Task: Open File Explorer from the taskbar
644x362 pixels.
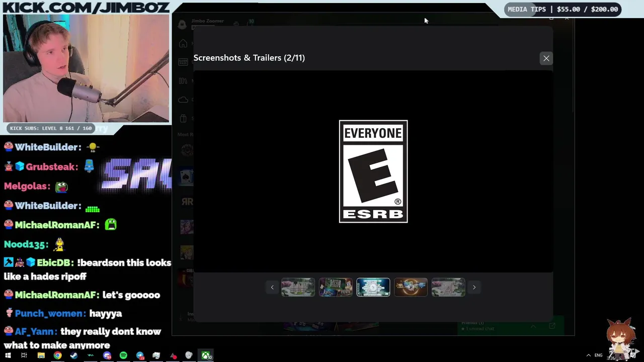Action: pos(41,356)
